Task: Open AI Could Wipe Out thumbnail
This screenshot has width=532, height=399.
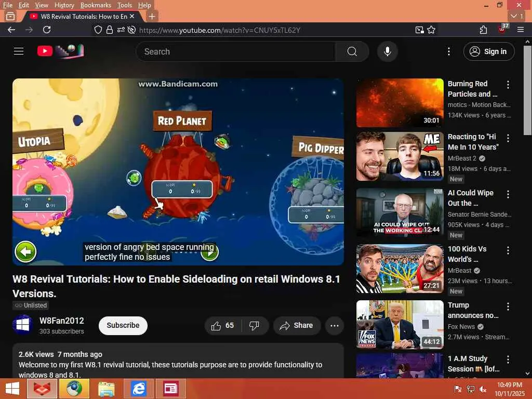Action: [400, 212]
